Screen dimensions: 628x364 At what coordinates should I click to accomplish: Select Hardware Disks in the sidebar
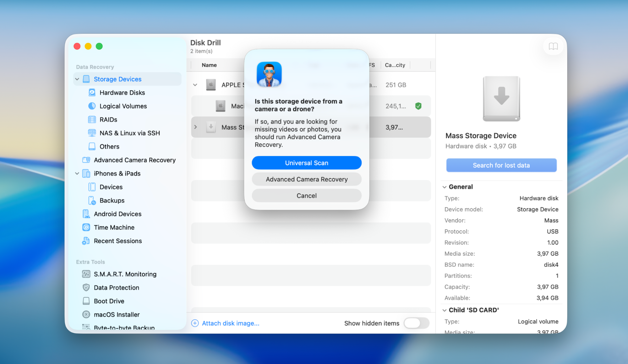(122, 93)
